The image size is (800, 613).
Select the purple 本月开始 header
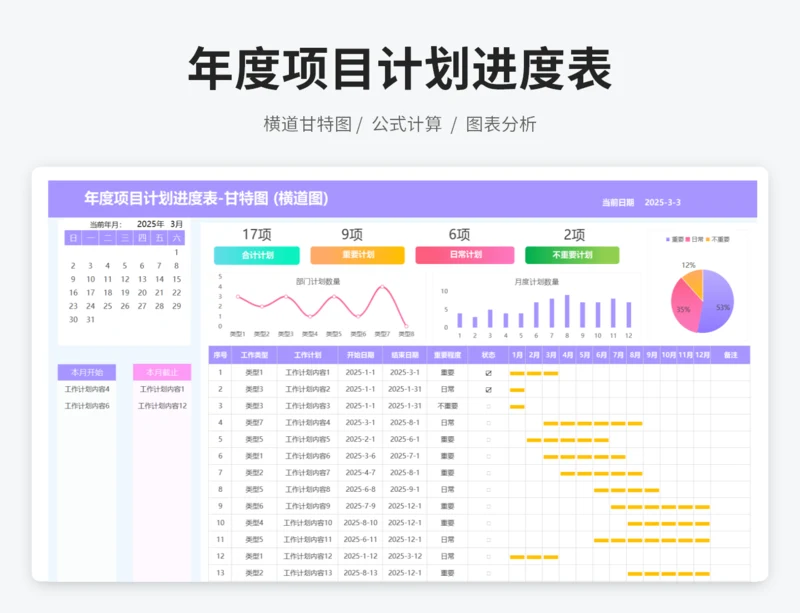[87, 372]
